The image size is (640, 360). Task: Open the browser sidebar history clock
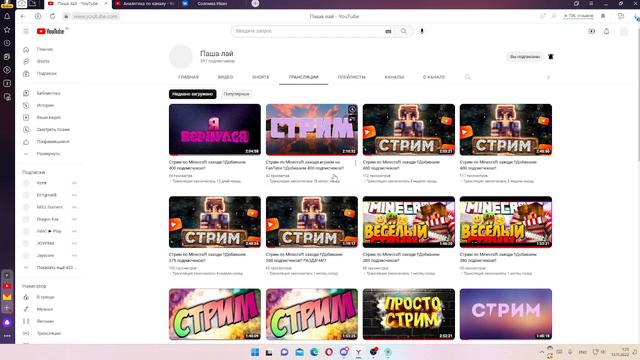(x=7, y=43)
